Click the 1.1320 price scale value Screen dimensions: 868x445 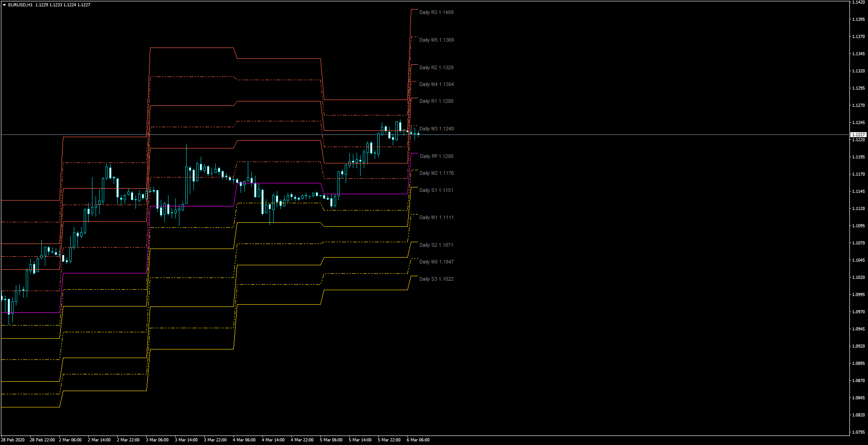coord(858,71)
